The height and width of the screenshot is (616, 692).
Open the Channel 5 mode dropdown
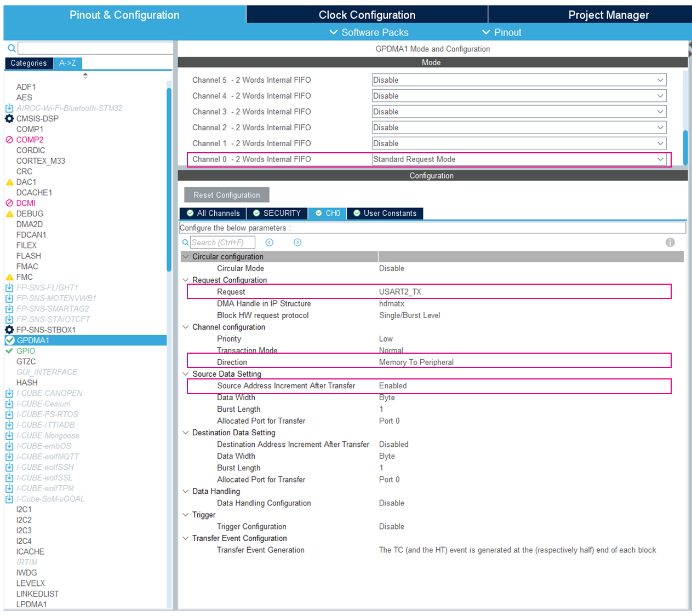pos(519,80)
